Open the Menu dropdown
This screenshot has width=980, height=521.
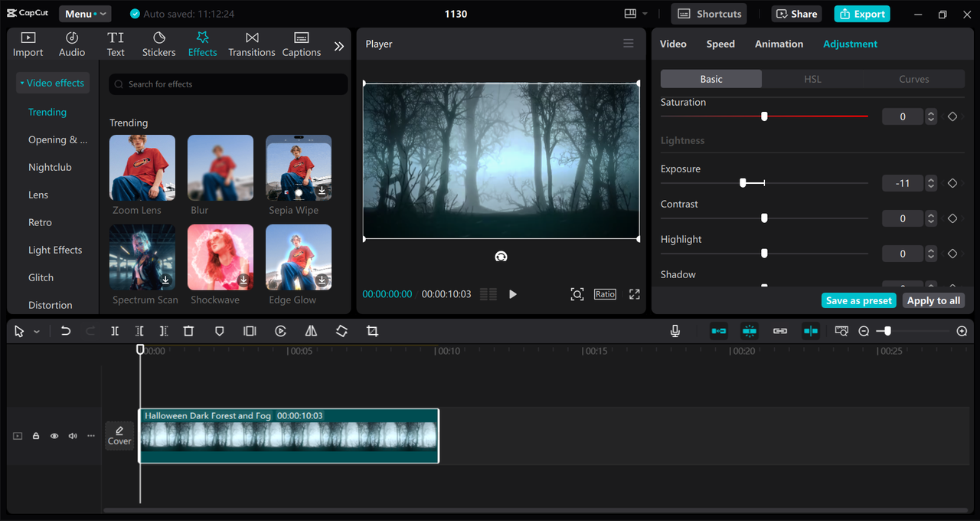pyautogui.click(x=85, y=14)
